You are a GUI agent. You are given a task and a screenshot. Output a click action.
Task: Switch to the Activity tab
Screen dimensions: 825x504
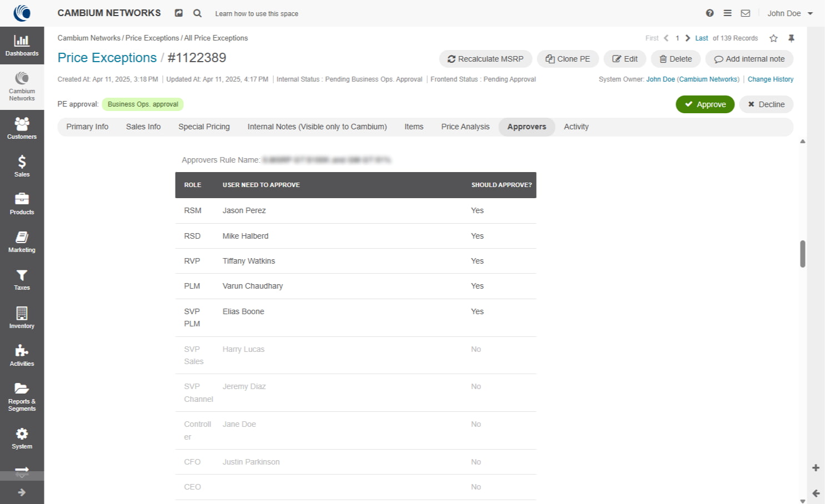[576, 127]
